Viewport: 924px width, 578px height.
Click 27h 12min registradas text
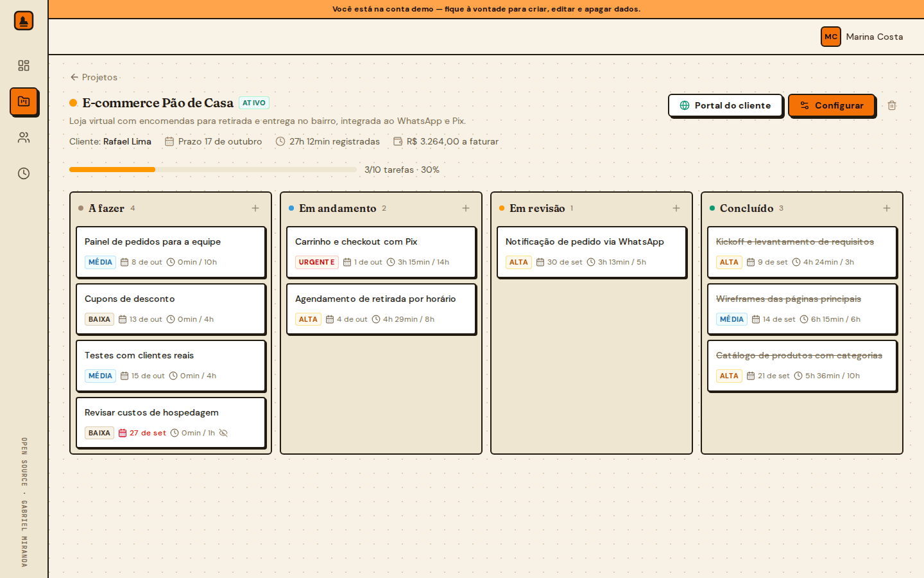coord(328,141)
